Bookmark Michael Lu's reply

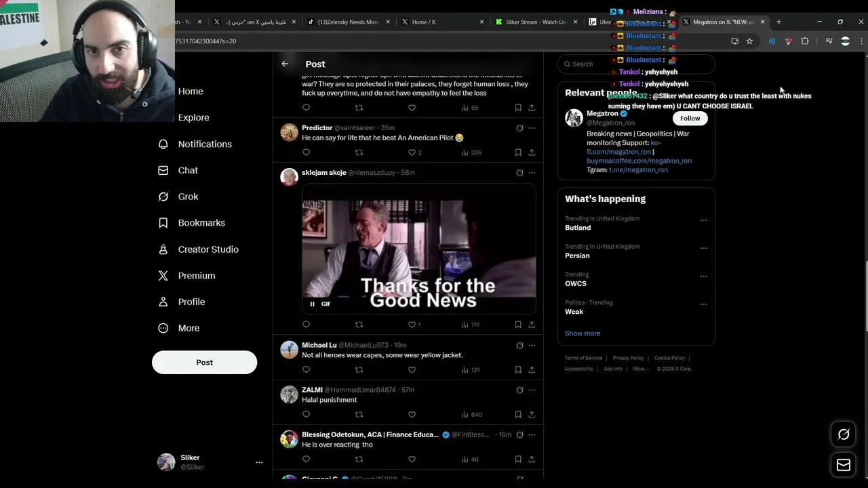(518, 369)
